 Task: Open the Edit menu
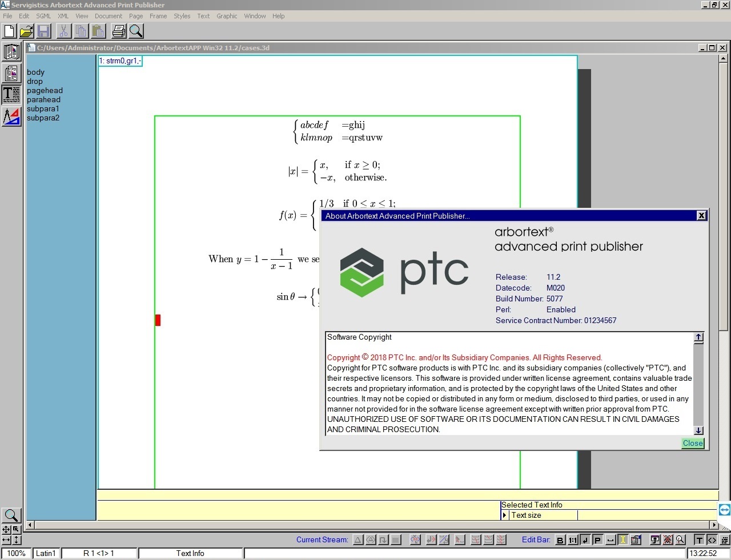coord(24,16)
